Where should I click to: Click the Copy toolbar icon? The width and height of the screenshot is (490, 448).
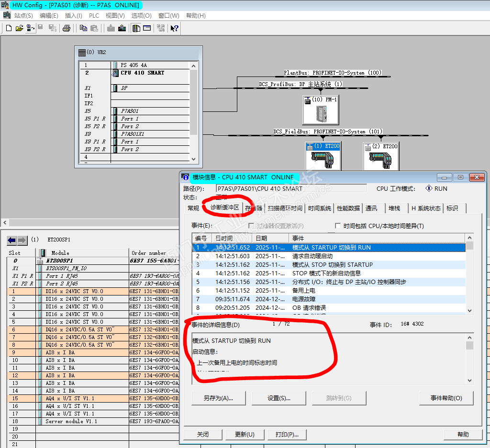[83, 28]
